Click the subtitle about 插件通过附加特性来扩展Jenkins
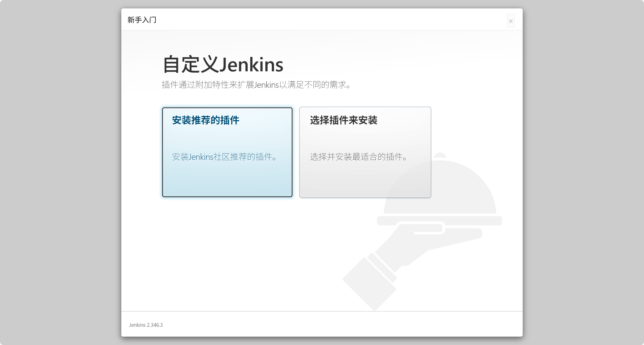This screenshot has width=644, height=345. [256, 85]
